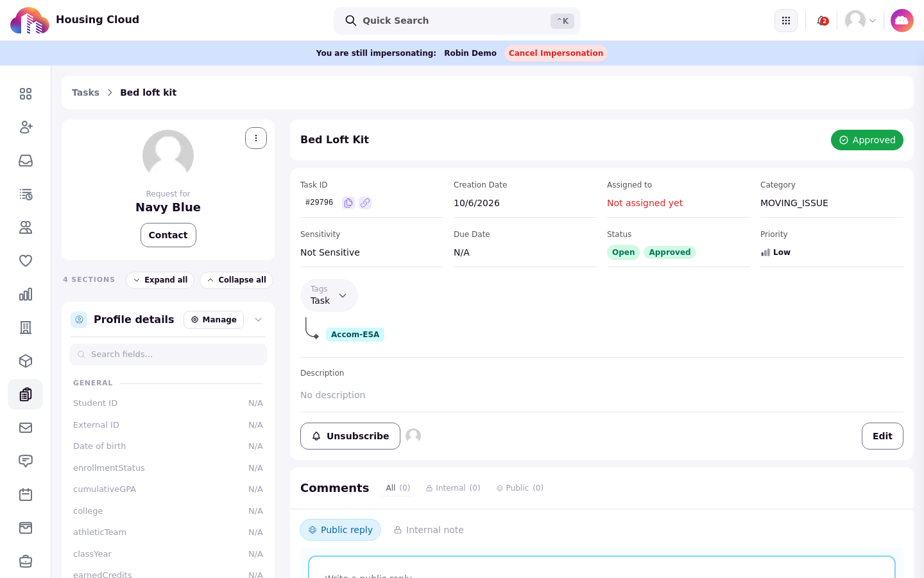
Task: Click Collapse all sections
Action: click(x=236, y=280)
